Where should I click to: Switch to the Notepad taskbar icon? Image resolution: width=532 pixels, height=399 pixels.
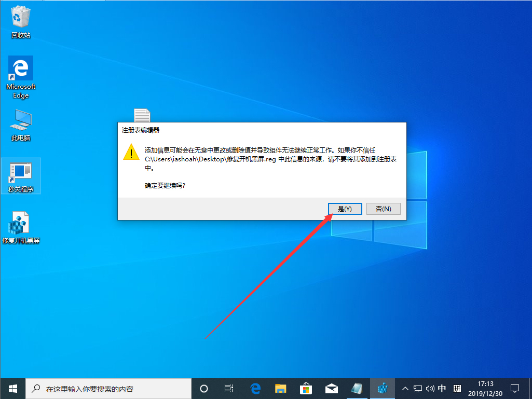tap(357, 388)
